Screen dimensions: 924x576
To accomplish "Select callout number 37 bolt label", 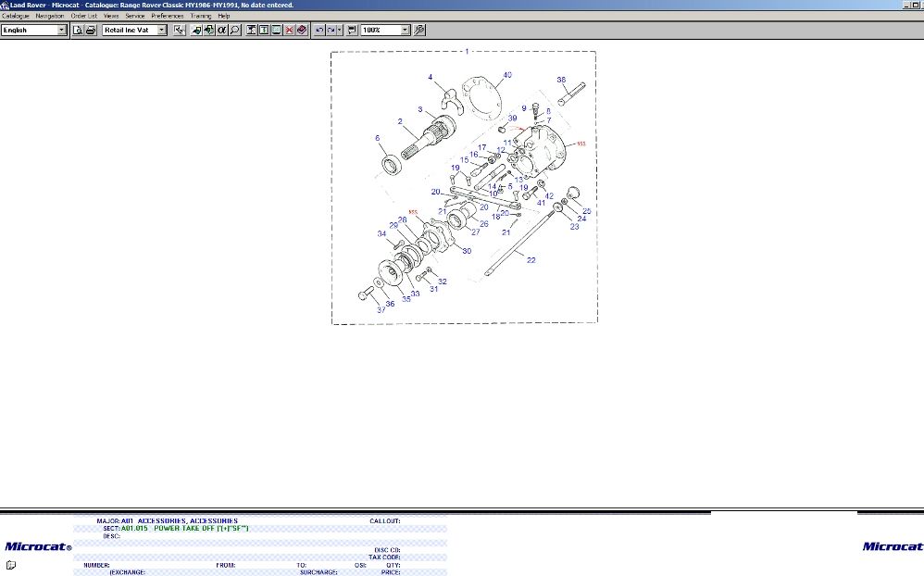I will click(x=381, y=309).
